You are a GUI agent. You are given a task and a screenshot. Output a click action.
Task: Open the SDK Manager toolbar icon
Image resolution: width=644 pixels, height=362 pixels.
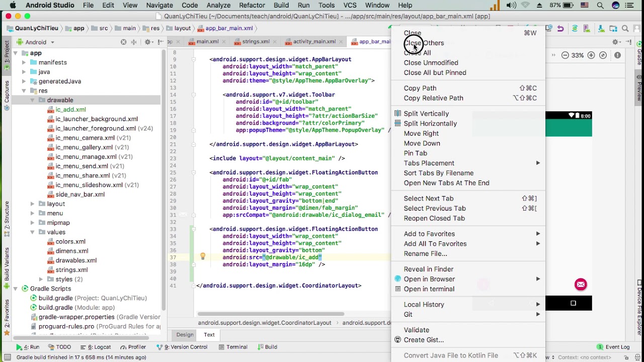pos(600,29)
